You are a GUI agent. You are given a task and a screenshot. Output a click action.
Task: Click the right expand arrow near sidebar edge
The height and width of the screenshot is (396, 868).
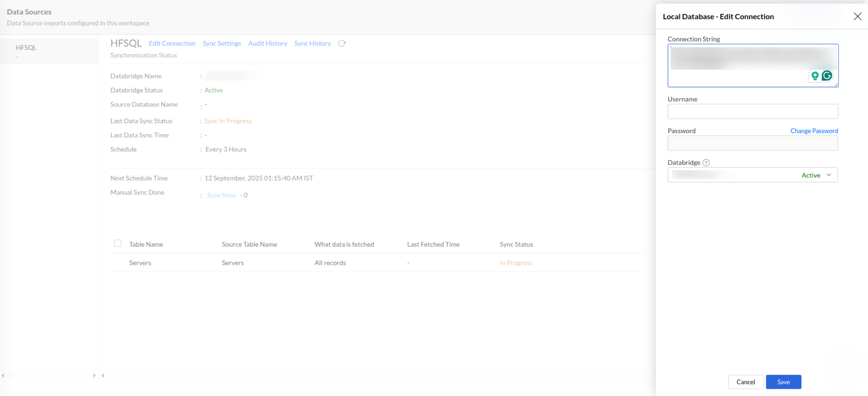pyautogui.click(x=94, y=375)
